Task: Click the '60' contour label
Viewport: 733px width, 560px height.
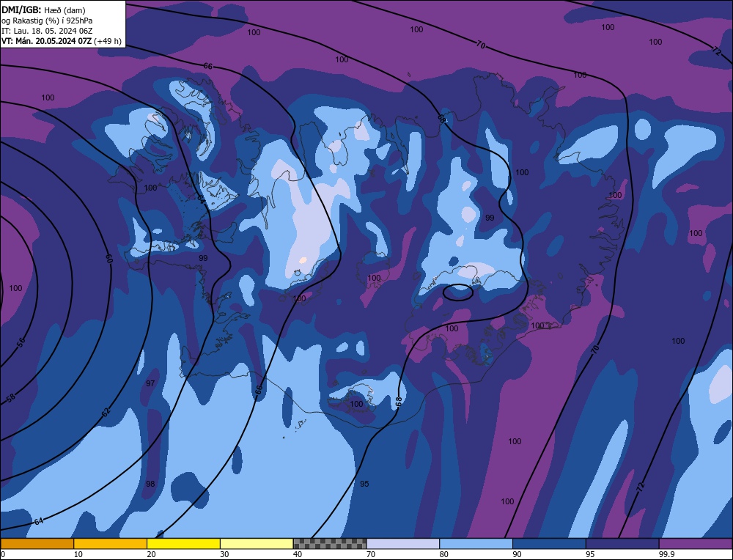Action: click(x=109, y=259)
